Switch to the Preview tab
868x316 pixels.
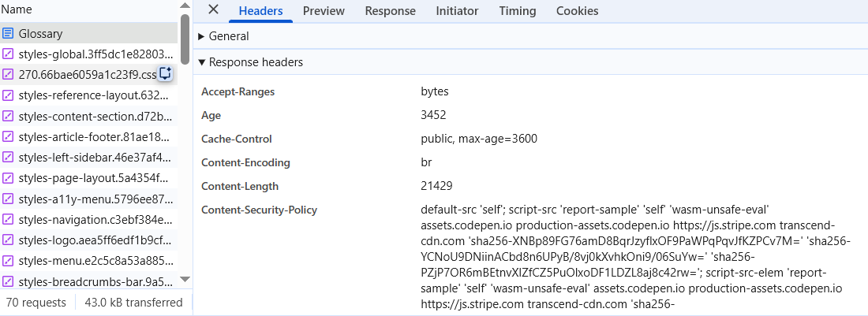pyautogui.click(x=324, y=11)
